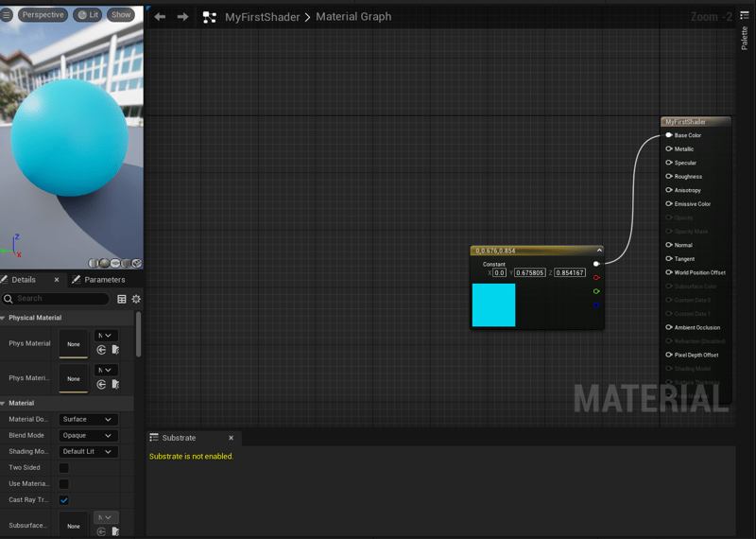The height and width of the screenshot is (539, 756).
Task: Click the Roughness input pin on material node
Action: [x=669, y=177]
